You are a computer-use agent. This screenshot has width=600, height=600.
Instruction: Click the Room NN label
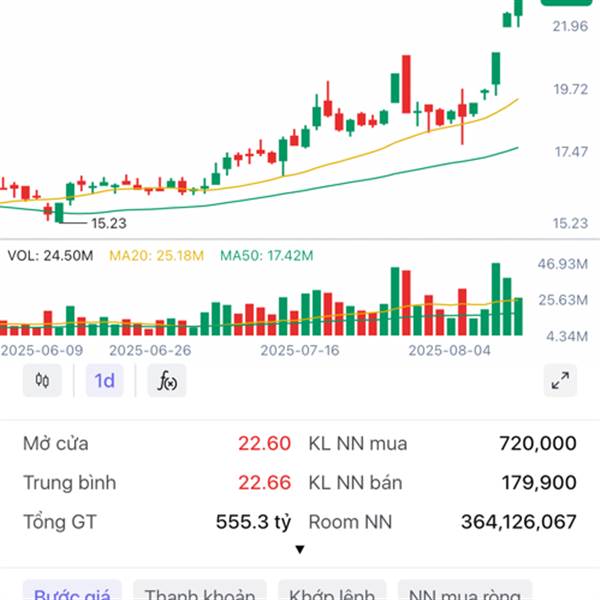(x=350, y=522)
